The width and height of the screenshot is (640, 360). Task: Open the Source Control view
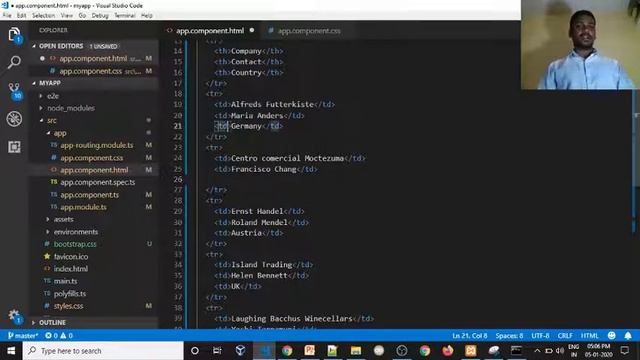14,91
